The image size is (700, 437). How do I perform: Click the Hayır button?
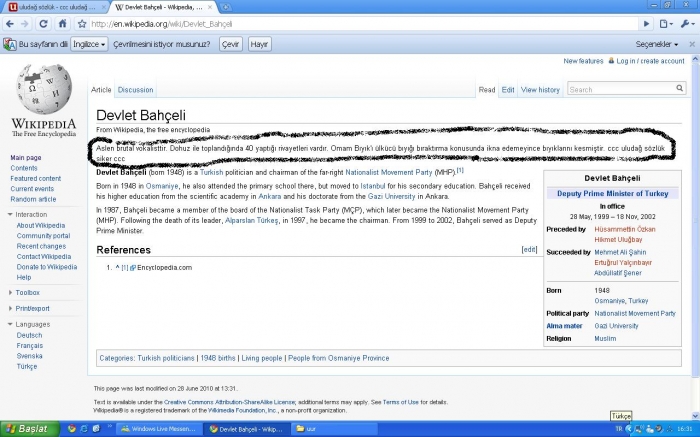point(259,44)
